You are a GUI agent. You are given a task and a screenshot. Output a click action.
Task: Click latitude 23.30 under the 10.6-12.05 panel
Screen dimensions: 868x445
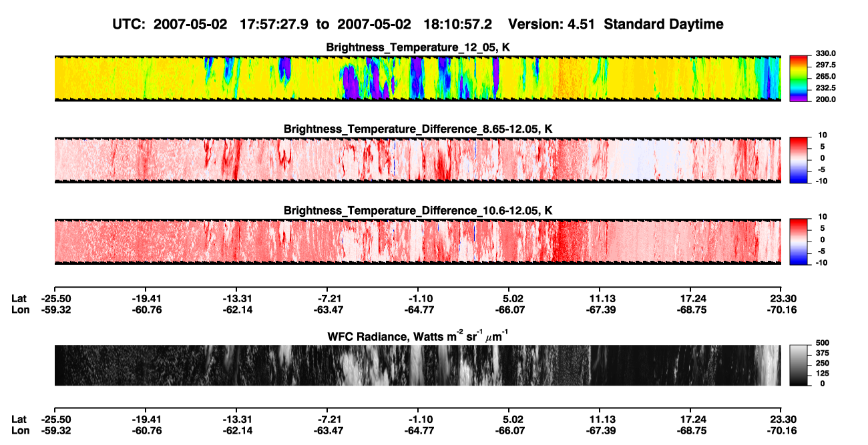pos(783,298)
